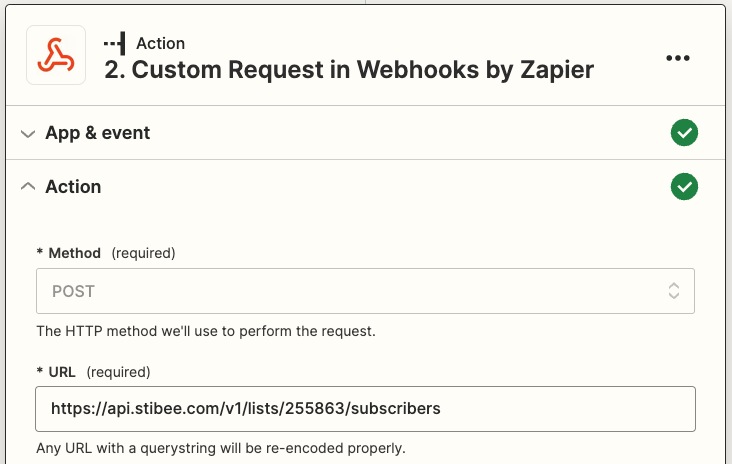Screen dimensions: 732x464
Task: Click the (required) text beside URL
Action: click(118, 372)
